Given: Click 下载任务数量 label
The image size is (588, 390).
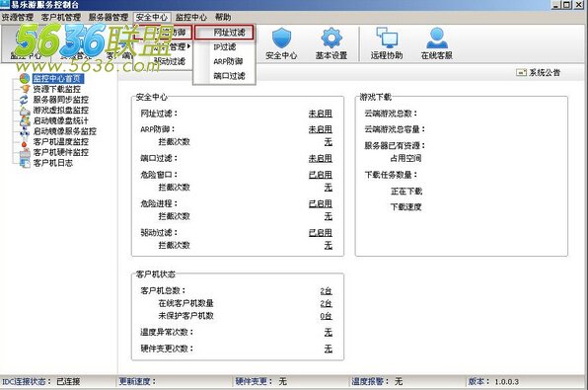Looking at the screenshot, I should tap(391, 175).
